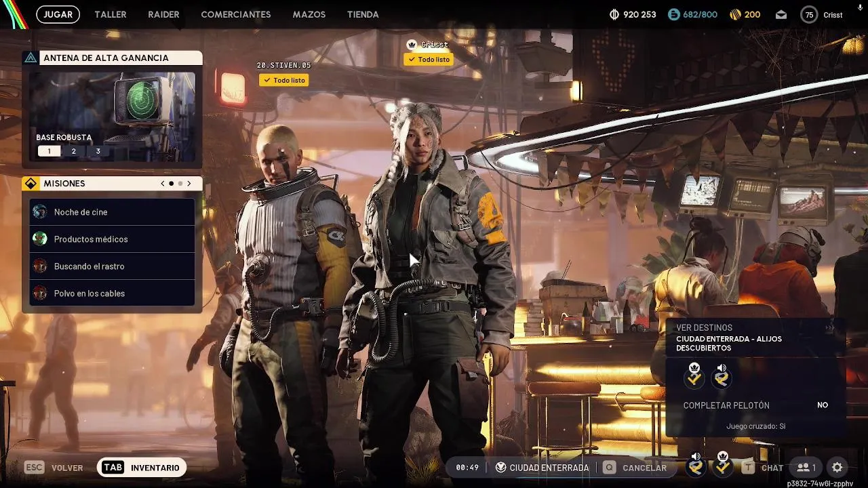
Task: Click the Q key hint beside Cancelar
Action: [610, 468]
